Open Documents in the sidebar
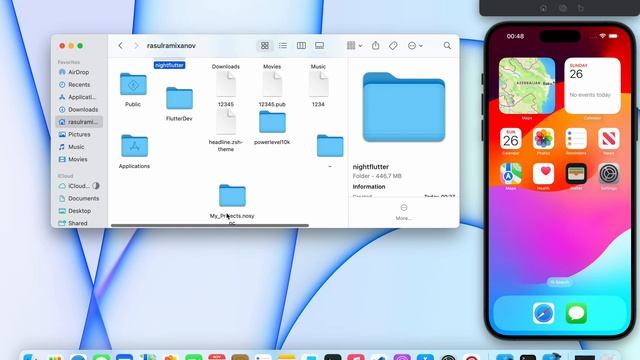 [79, 198]
